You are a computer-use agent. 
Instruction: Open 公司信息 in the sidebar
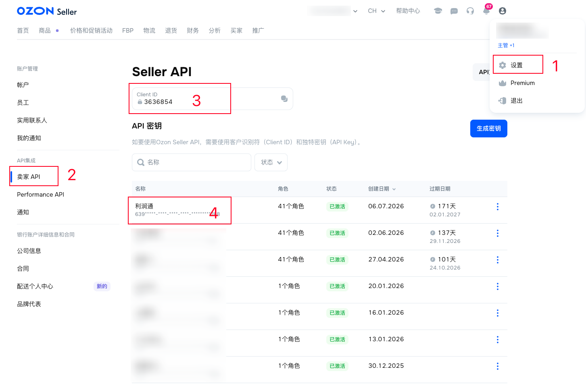tap(29, 251)
